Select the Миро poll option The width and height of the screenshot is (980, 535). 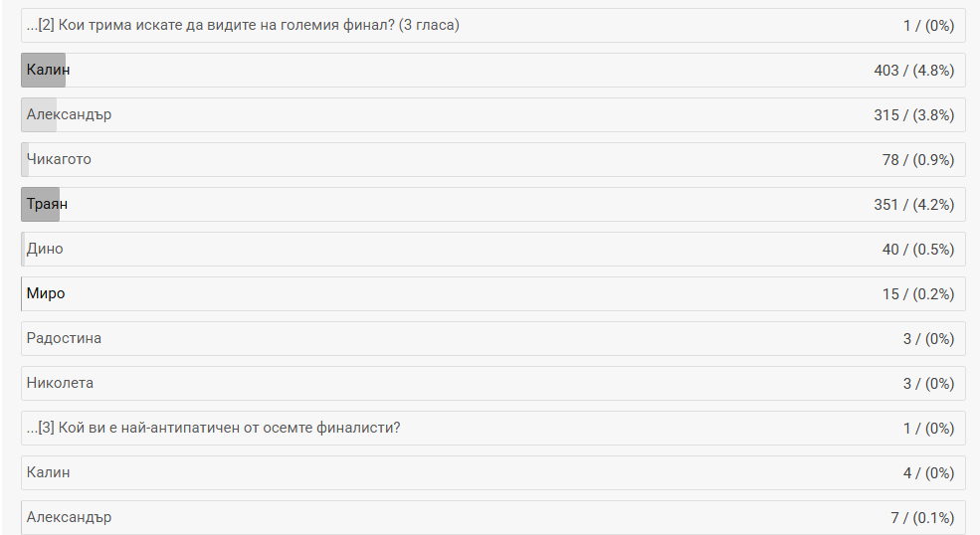46,293
